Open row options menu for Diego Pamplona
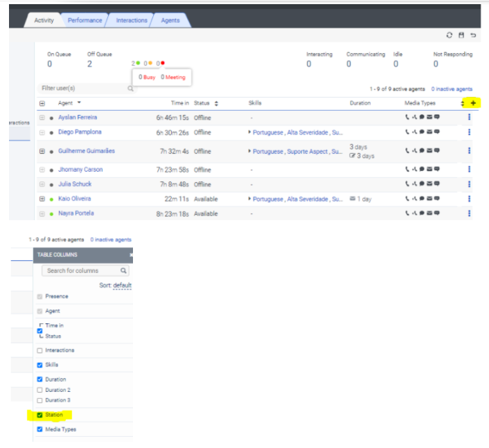489x448 pixels. click(469, 132)
